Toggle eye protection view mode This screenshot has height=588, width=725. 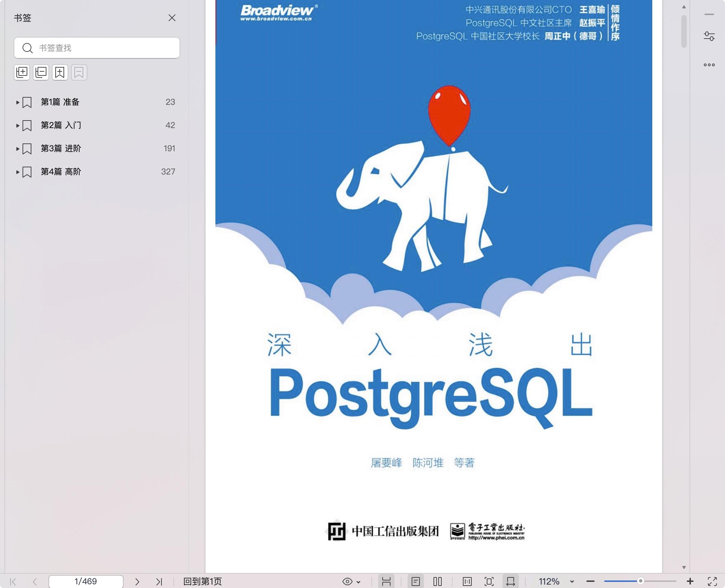click(347, 581)
